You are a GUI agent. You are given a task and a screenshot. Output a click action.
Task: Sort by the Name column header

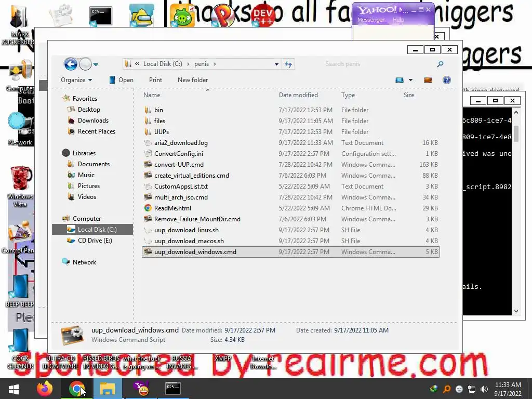pyautogui.click(x=152, y=95)
